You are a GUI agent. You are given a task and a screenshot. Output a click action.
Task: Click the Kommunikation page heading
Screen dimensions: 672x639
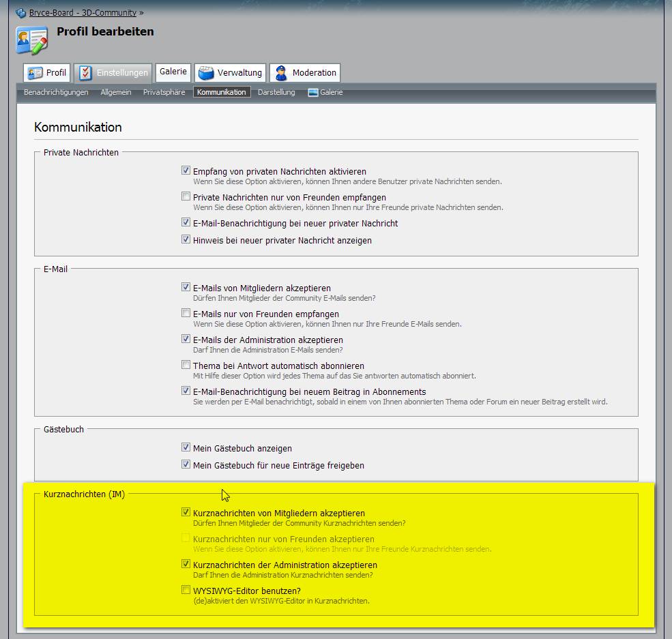(78, 128)
